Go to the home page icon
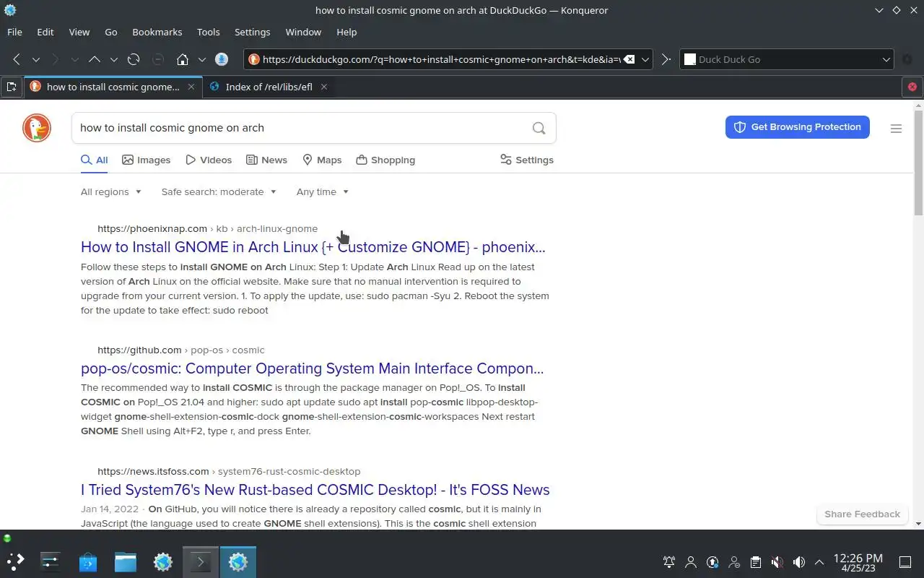 (183, 59)
